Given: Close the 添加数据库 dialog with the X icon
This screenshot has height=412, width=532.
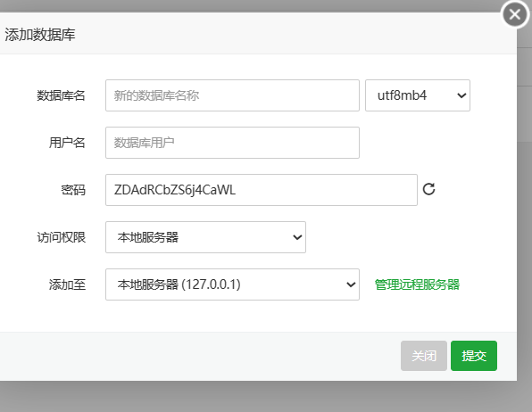Looking at the screenshot, I should tap(515, 14).
